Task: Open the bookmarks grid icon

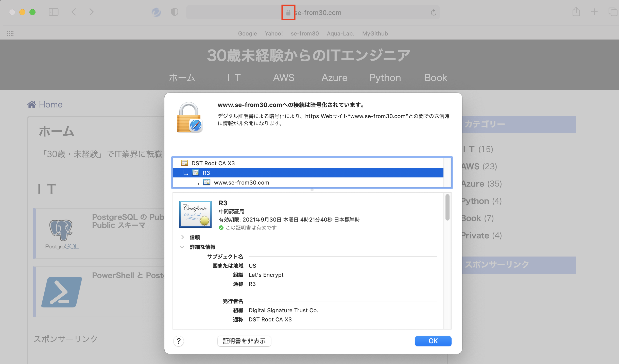Action: coord(10,33)
